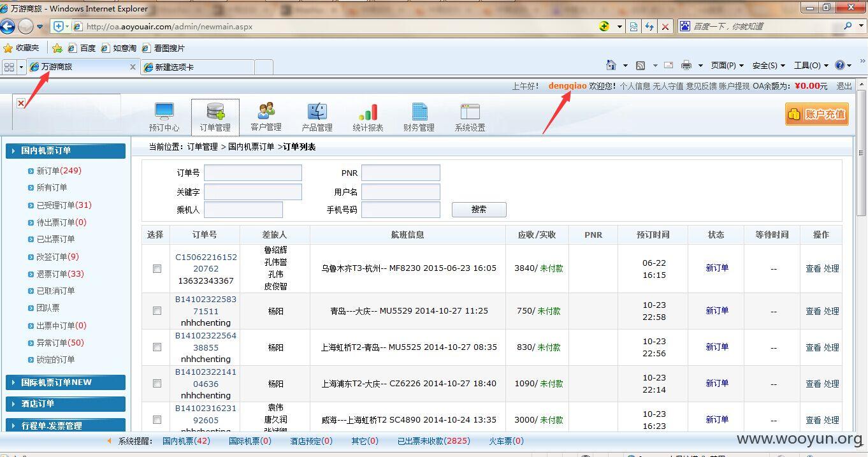Open the 系统设置 system settings icon
Image resolution: width=868 pixels, height=457 pixels.
pyautogui.click(x=470, y=117)
